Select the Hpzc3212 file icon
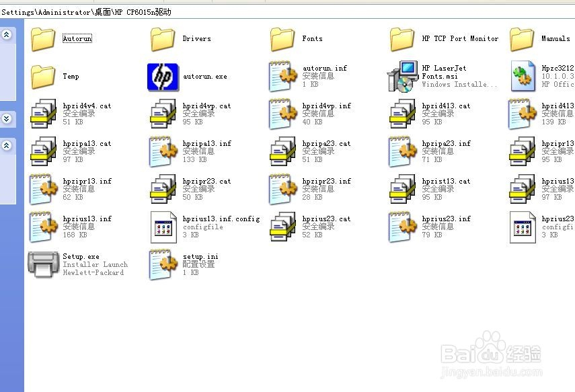This screenshot has width=575, height=392. point(523,76)
